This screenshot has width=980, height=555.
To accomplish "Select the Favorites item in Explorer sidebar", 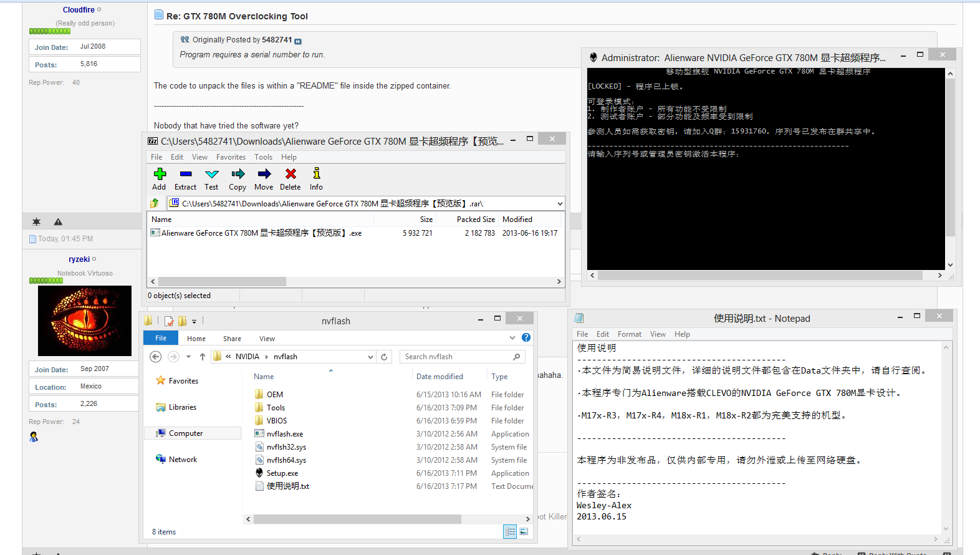I will 178,381.
